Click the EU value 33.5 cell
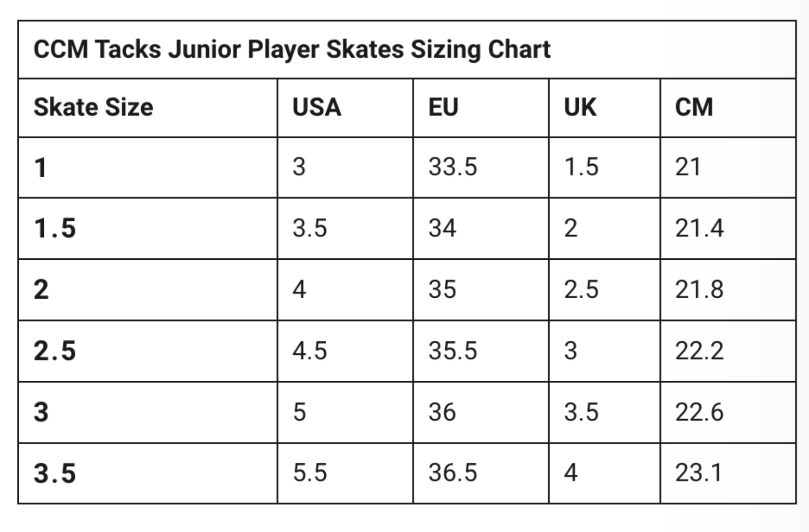Viewport: 809px width, 532px height. point(480,167)
